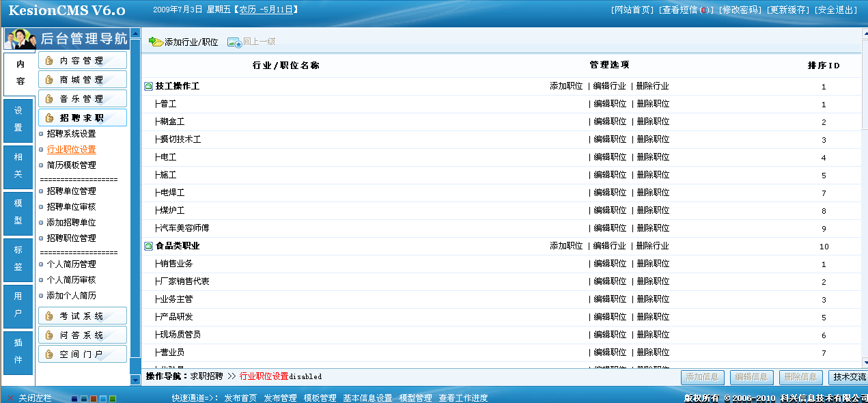Open the 模型 side tab
Viewport: 868px width, 403px height.
[x=18, y=212]
